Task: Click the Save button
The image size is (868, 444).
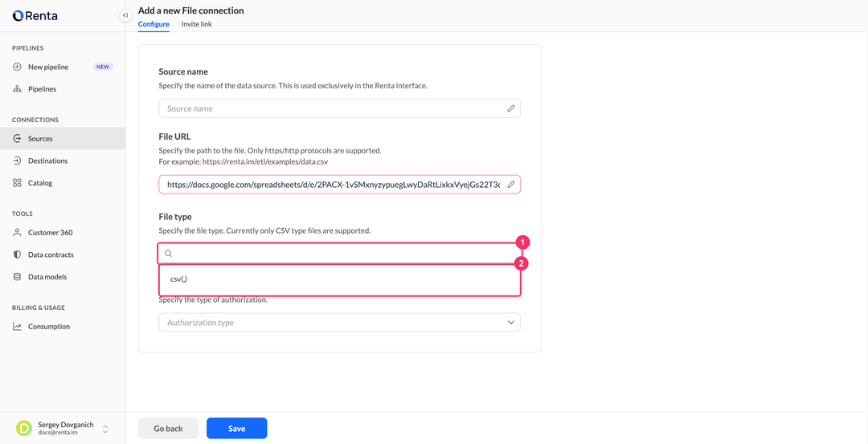Action: pos(237,429)
